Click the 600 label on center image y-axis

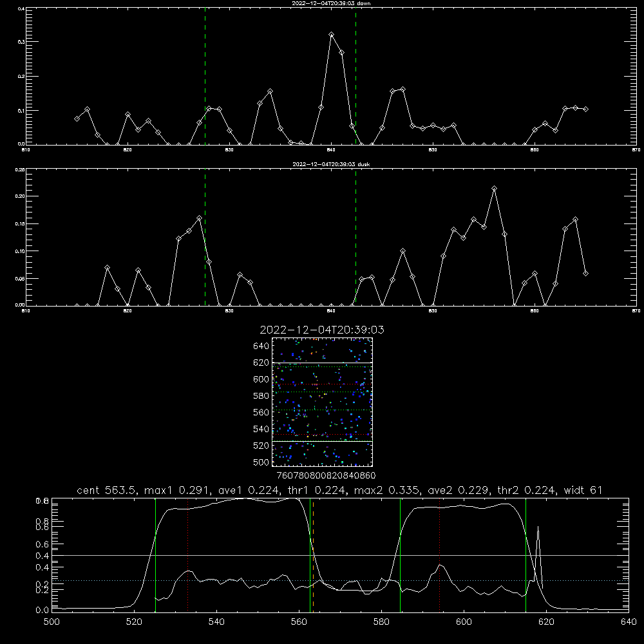pyautogui.click(x=261, y=379)
